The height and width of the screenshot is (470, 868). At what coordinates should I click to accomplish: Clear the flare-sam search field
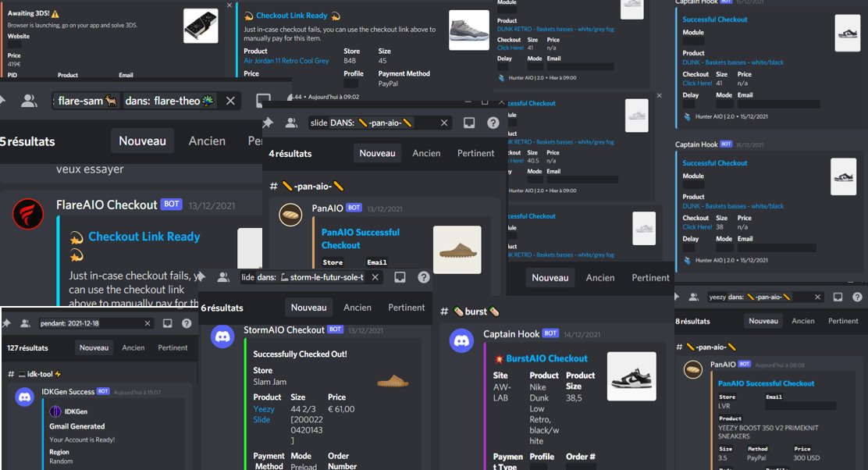pyautogui.click(x=230, y=101)
